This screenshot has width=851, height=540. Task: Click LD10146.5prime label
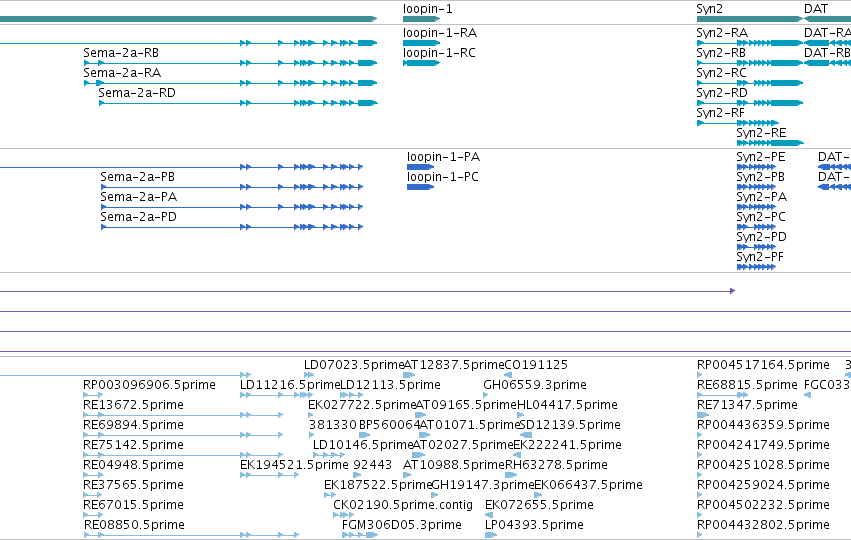[x=363, y=445]
